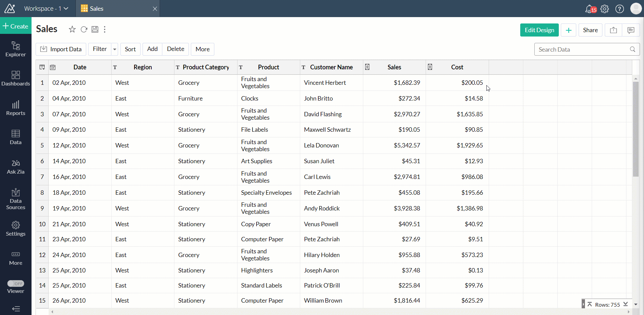Click the save icon beside Sales title

pyautogui.click(x=95, y=29)
